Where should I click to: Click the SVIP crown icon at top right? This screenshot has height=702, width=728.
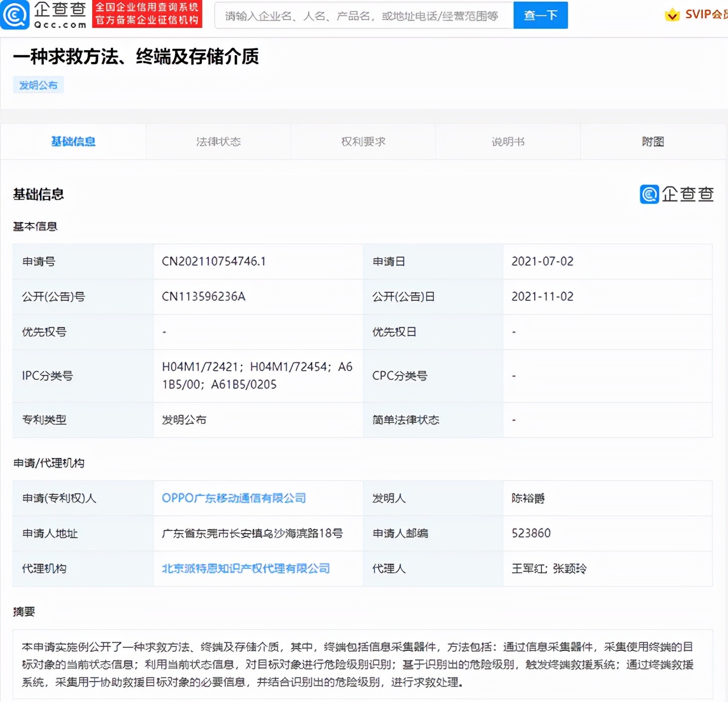click(673, 14)
